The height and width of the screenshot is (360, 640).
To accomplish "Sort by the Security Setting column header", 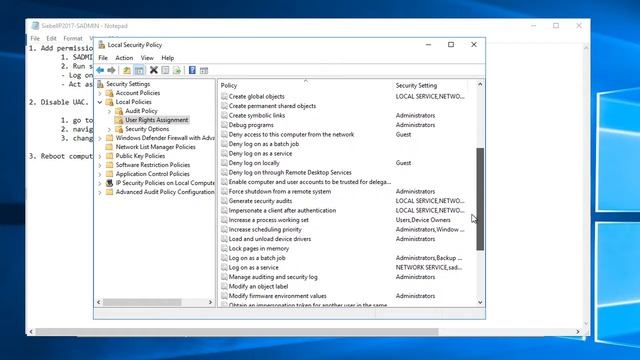I will [430, 85].
